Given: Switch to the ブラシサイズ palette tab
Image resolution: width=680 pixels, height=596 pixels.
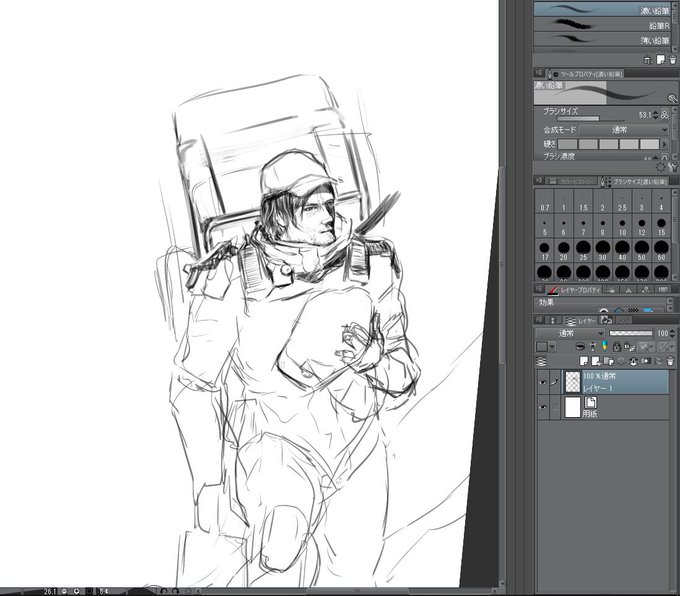Looking at the screenshot, I should [634, 181].
